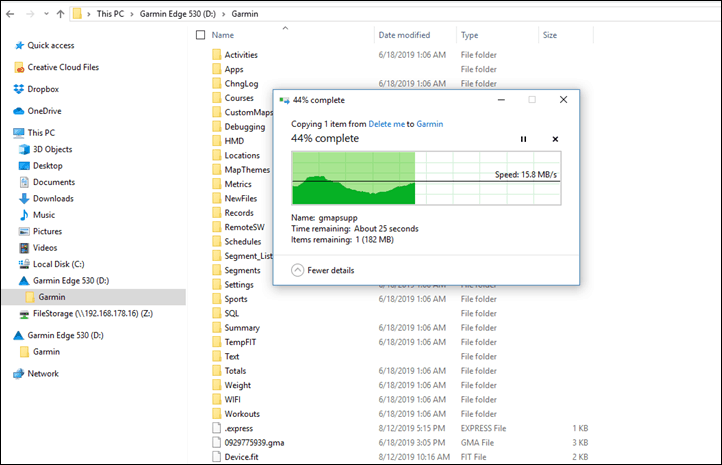722x465 pixels.
Task: Open the Downloads arrow icon in sidebar
Action: 24,198
